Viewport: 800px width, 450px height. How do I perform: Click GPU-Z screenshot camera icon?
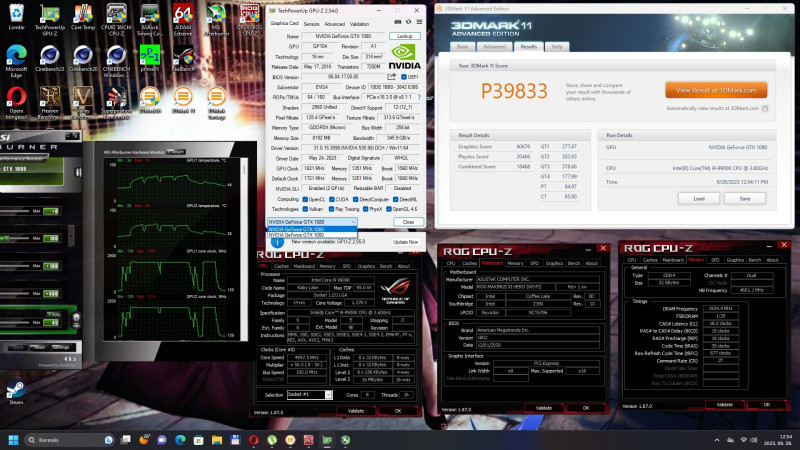point(397,22)
